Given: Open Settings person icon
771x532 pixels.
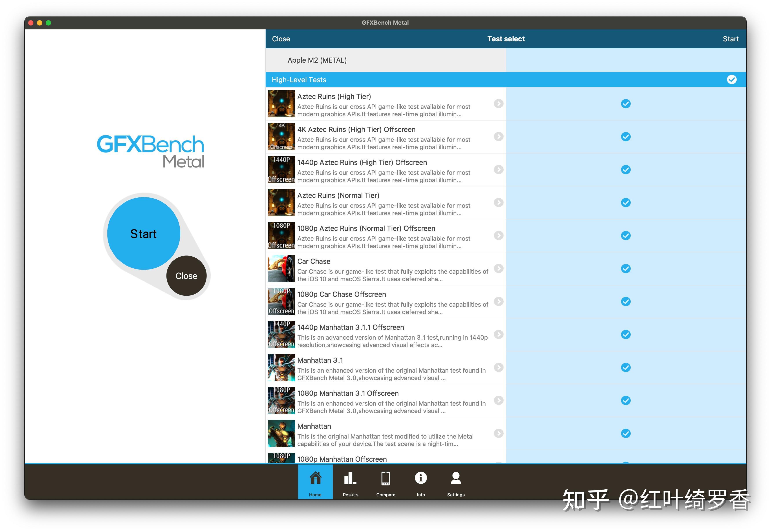Looking at the screenshot, I should click(455, 478).
